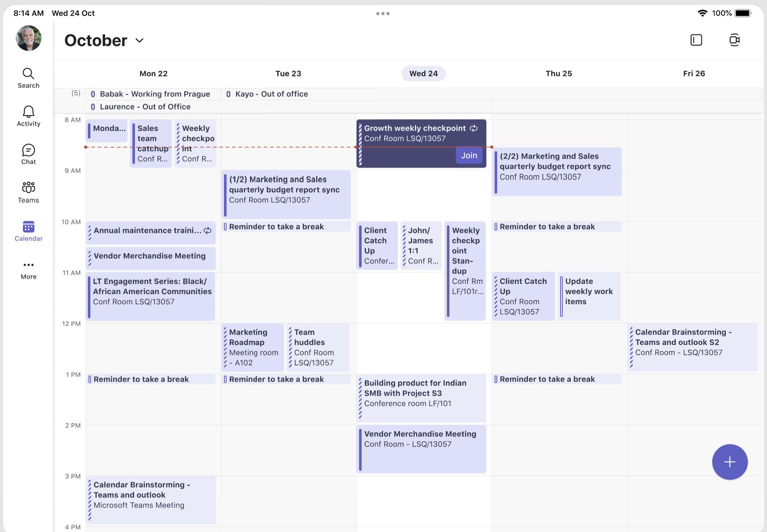Viewport: 767px width, 532px height.
Task: Select the Thu 25 day header
Action: [x=558, y=74]
